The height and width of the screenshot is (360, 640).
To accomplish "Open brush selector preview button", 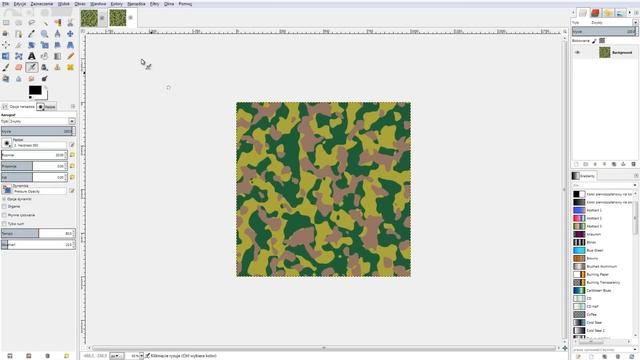I will tap(7, 143).
